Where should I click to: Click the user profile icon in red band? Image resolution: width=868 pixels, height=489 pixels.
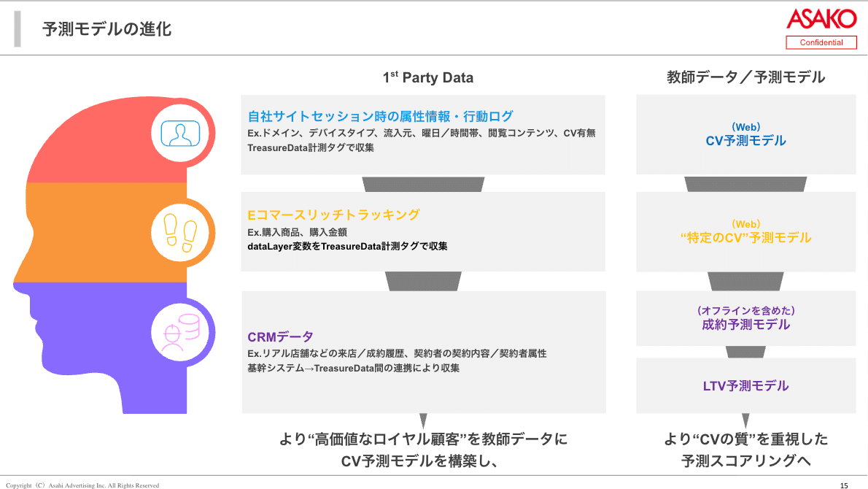pyautogui.click(x=180, y=133)
